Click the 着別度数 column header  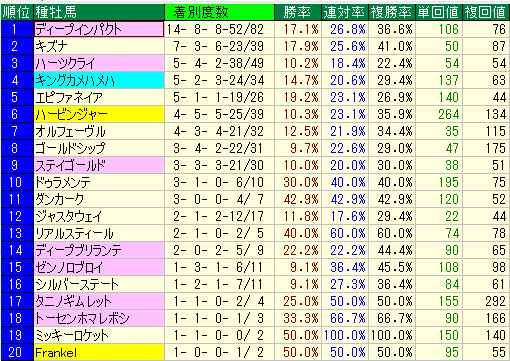(219, 12)
